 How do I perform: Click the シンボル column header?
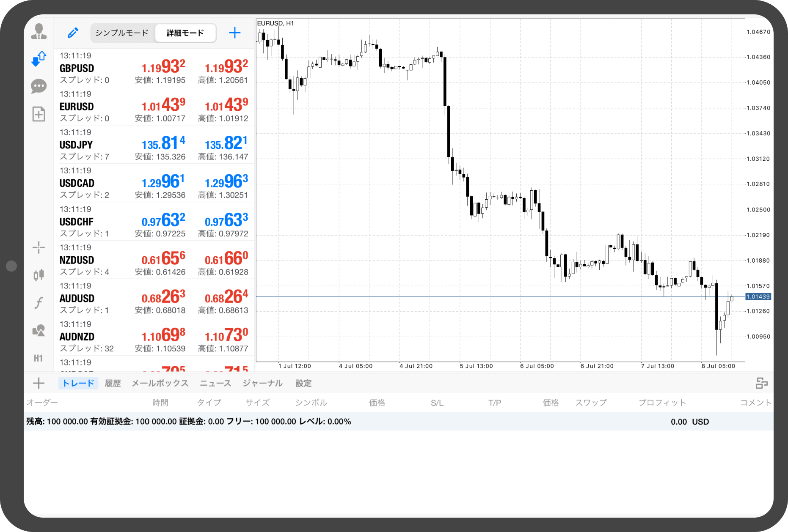click(311, 403)
